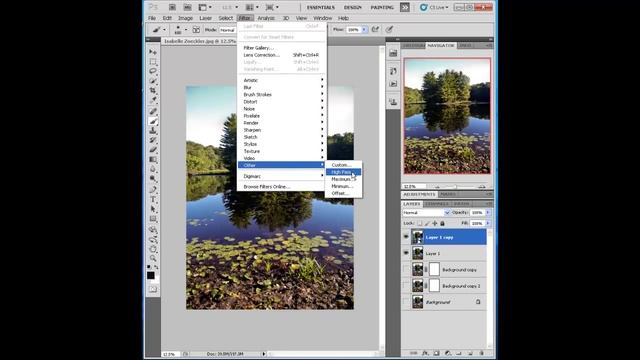
Task: Switch to the Adjustments tab
Action: click(419, 194)
